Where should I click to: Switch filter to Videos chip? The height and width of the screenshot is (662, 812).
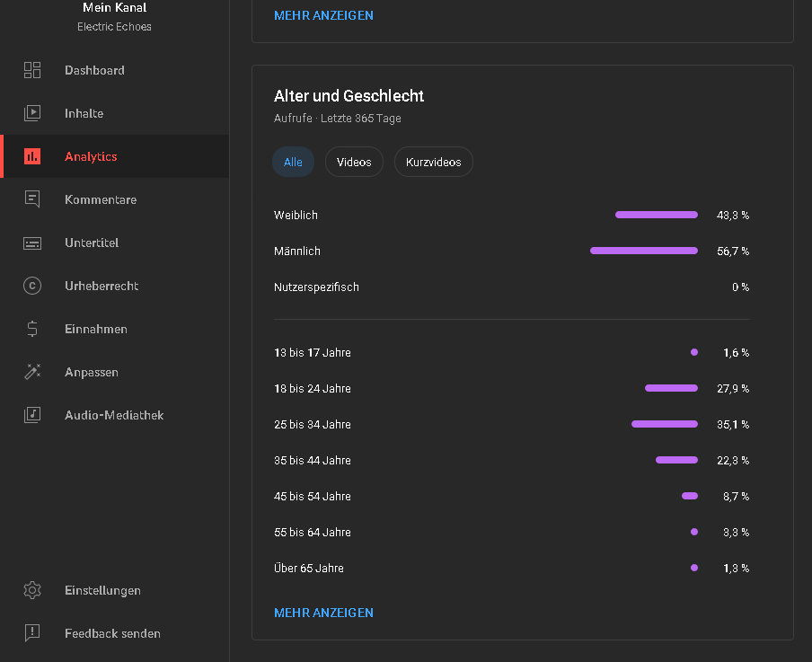click(x=354, y=163)
